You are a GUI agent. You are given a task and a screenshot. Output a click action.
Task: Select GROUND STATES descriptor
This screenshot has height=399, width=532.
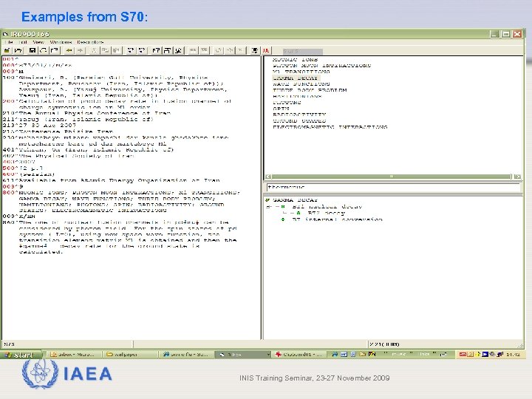pyautogui.click(x=299, y=120)
